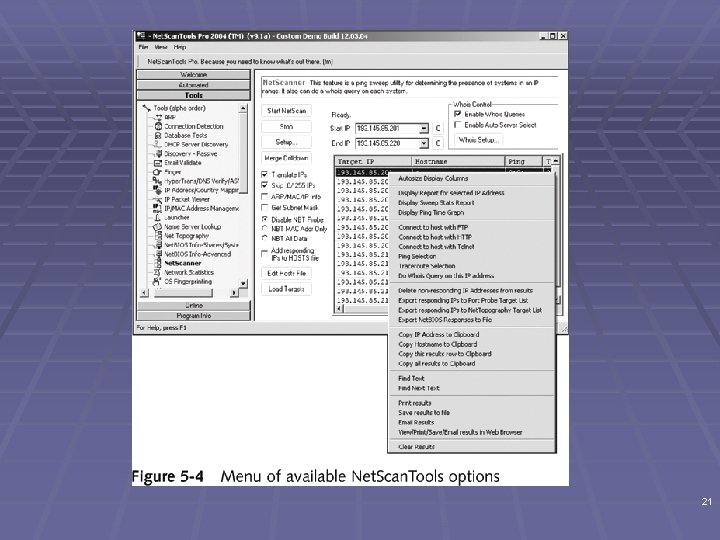Click the Load Targets button
720x540 pixels.
[x=287, y=289]
